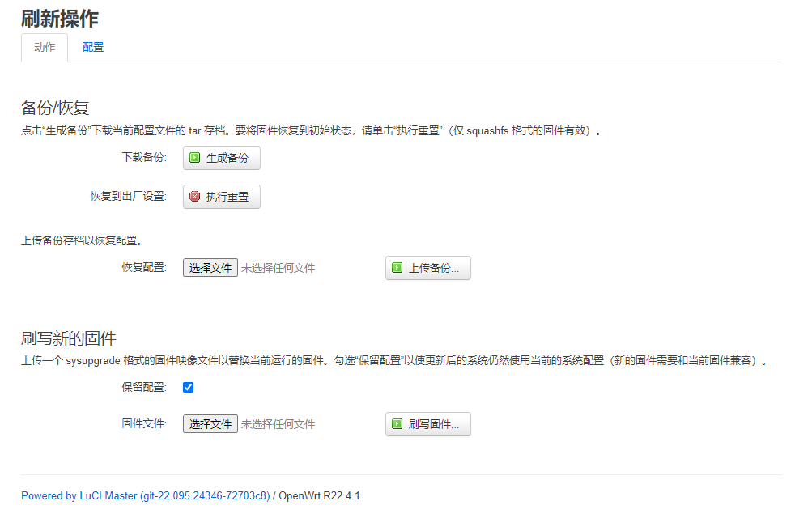Select the 动作 tab

[x=44, y=48]
